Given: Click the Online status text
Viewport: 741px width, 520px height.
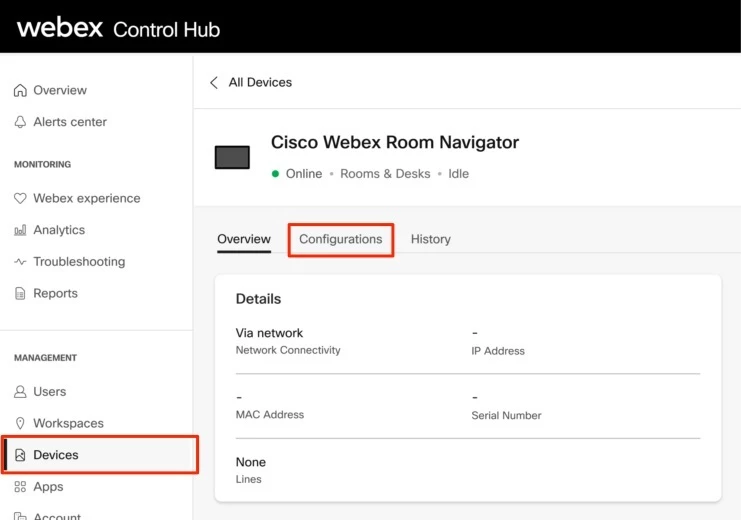Looking at the screenshot, I should click(x=304, y=173).
